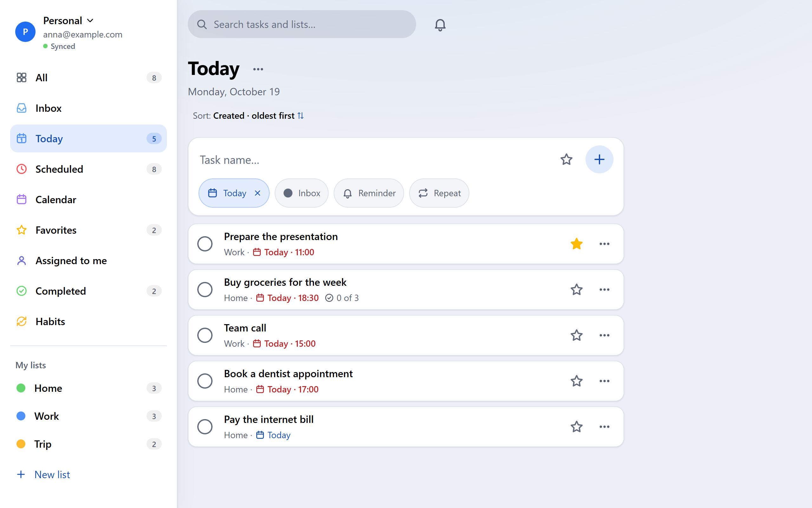Open more options for dentist appointment task
Image resolution: width=812 pixels, height=508 pixels.
pos(604,381)
